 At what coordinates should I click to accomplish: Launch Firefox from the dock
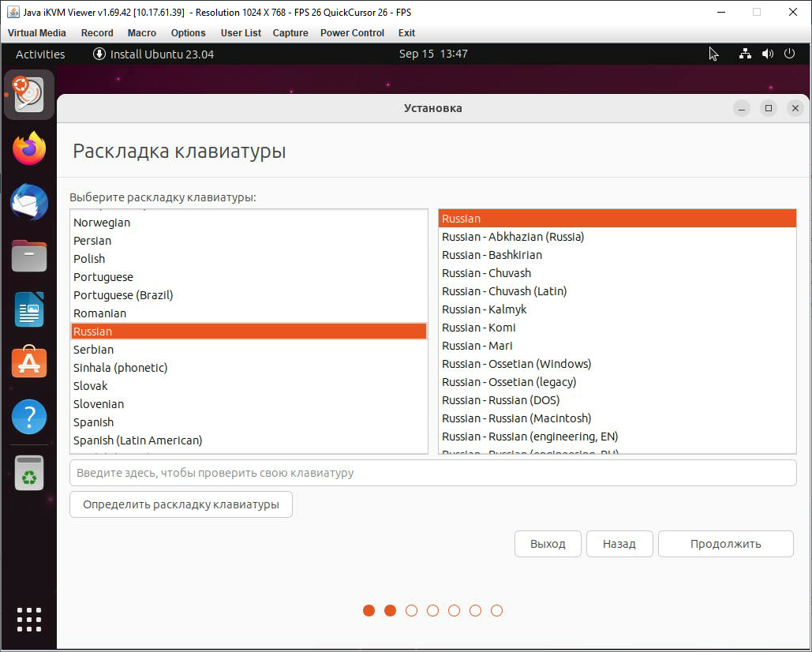[x=29, y=148]
